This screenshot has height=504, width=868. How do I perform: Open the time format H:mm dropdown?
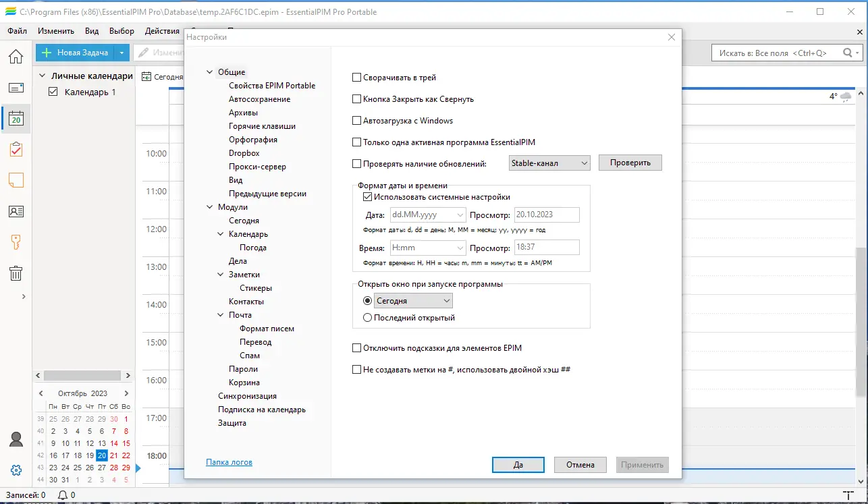pos(428,248)
